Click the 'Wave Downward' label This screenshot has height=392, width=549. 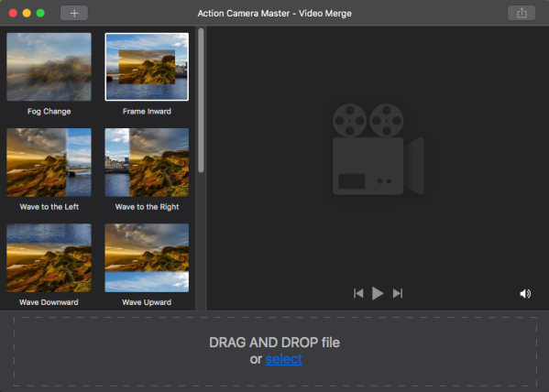pos(49,302)
